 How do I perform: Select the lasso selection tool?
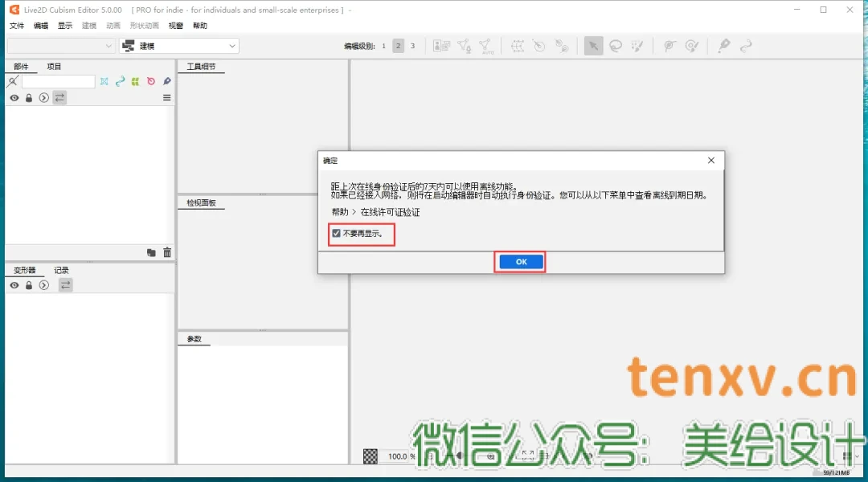point(616,46)
